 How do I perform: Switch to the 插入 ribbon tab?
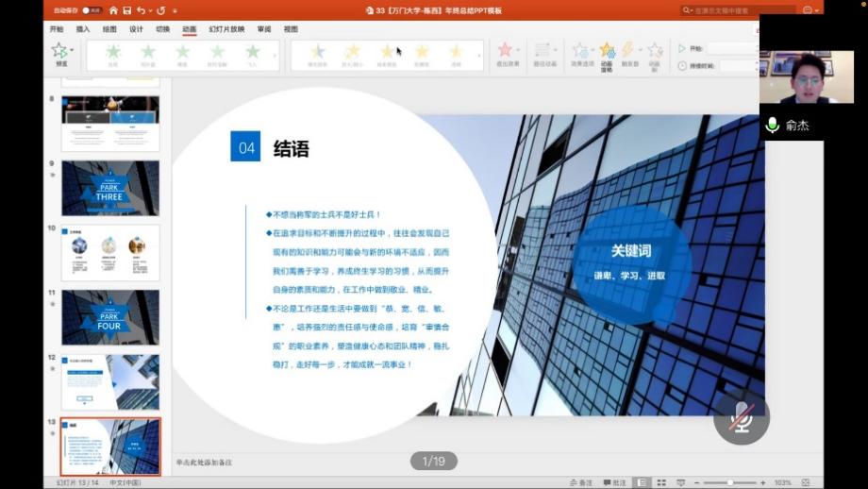coord(83,29)
